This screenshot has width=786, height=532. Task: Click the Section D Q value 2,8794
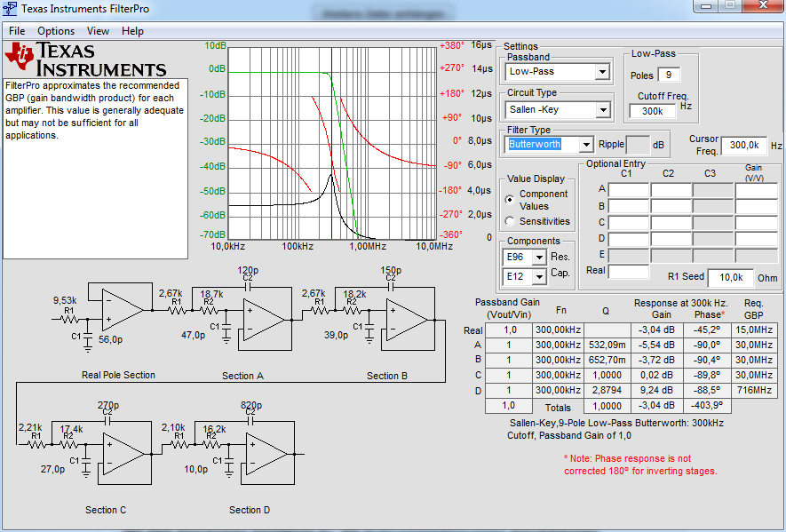[606, 390]
